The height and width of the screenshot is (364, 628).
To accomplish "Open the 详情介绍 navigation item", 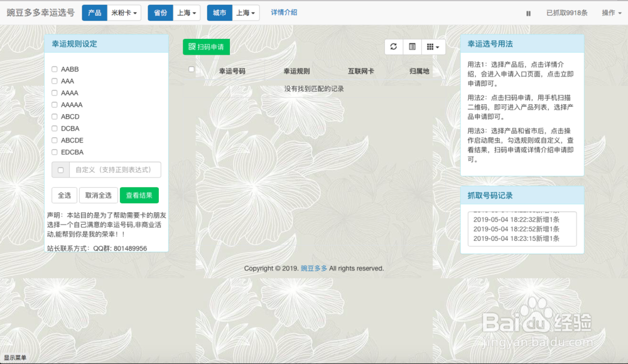I will point(284,12).
